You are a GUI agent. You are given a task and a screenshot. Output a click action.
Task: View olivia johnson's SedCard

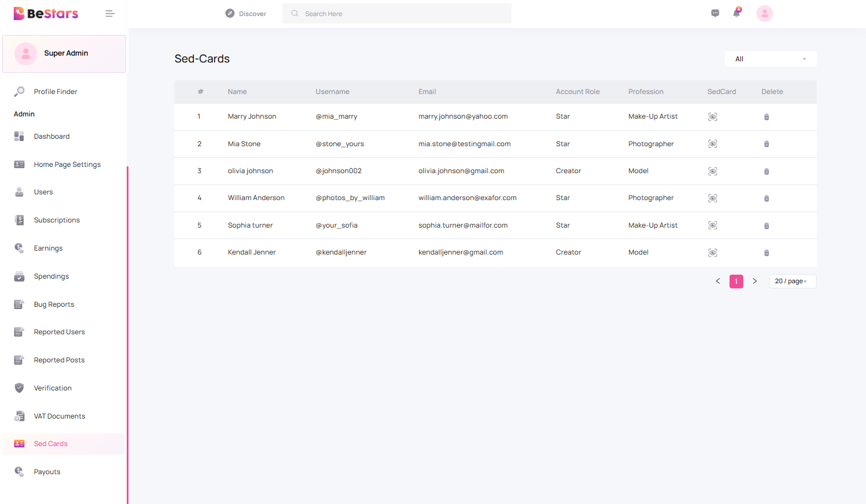[712, 171]
